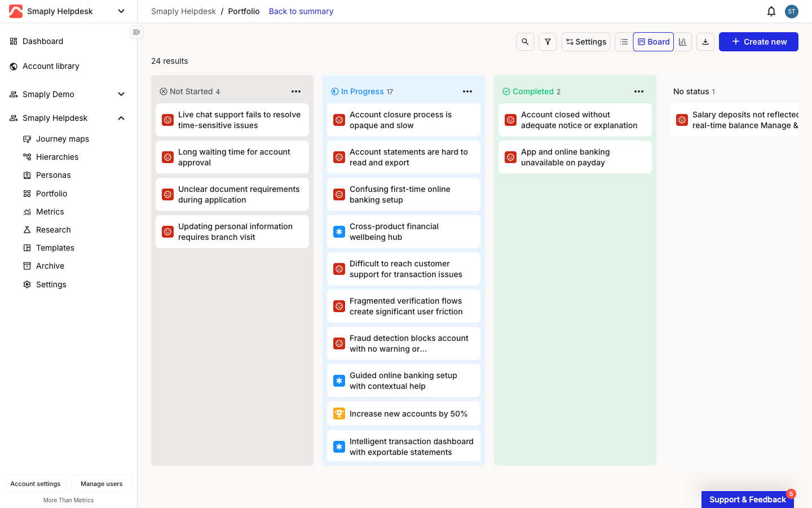Screen dimensions: 812x508
Task: Open the filter funnel tool
Action: (x=548, y=42)
